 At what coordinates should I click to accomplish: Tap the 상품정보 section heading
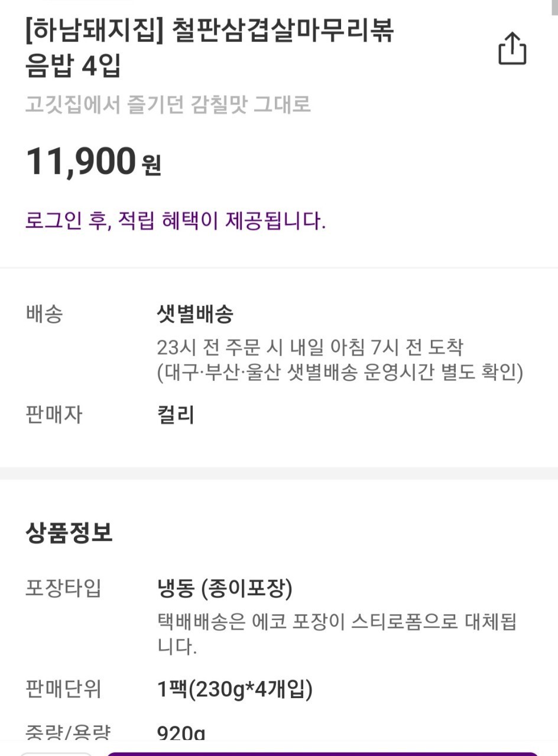pos(69,533)
